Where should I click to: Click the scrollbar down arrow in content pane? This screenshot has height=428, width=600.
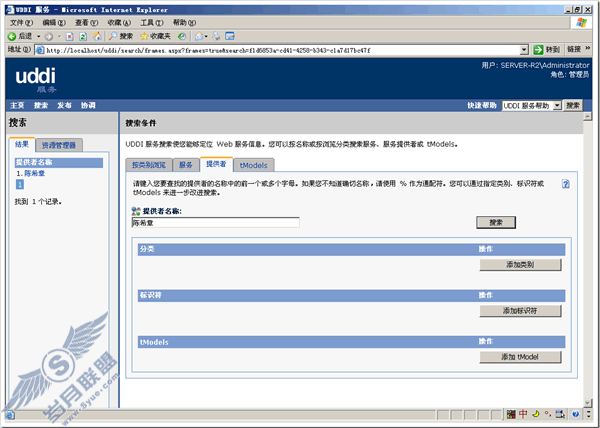click(588, 403)
